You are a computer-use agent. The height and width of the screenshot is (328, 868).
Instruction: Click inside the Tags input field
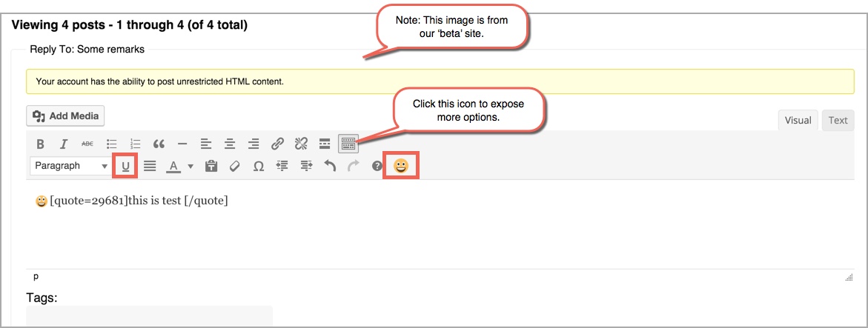coord(149,316)
